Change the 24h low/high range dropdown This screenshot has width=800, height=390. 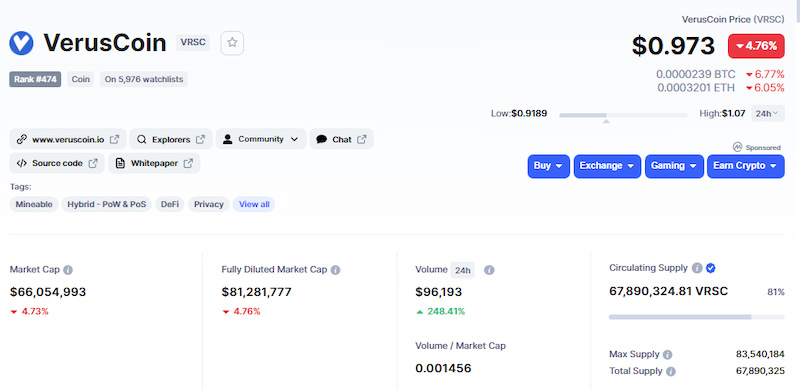point(767,113)
